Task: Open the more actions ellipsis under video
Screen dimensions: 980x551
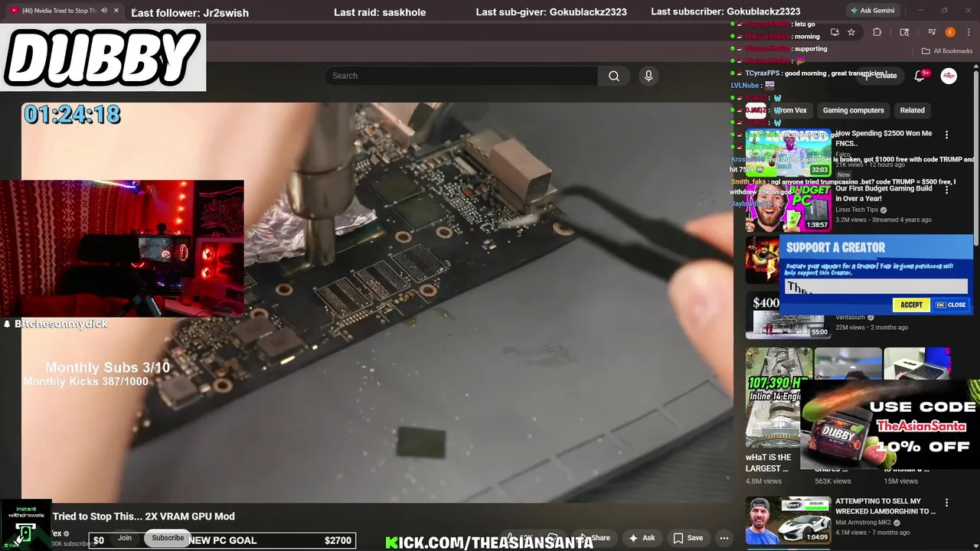Action: (x=724, y=538)
